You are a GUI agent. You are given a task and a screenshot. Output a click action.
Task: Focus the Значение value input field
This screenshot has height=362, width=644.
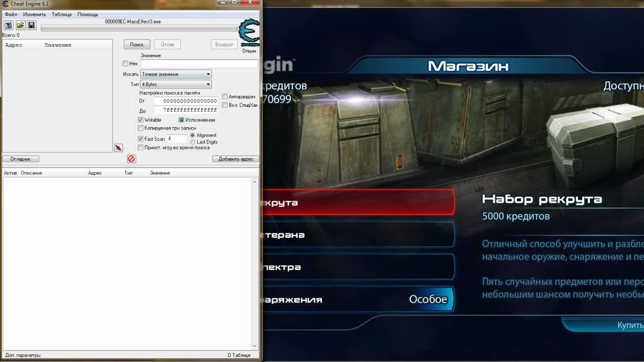coord(199,64)
